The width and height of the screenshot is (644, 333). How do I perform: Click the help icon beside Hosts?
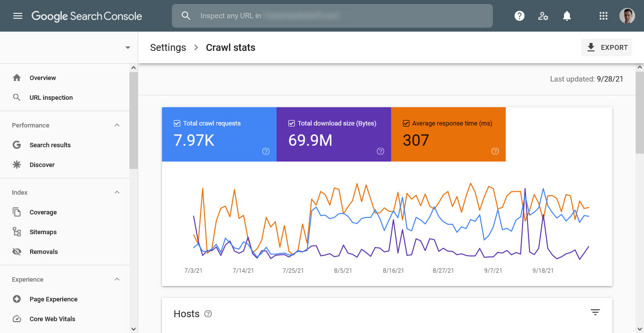click(x=208, y=314)
